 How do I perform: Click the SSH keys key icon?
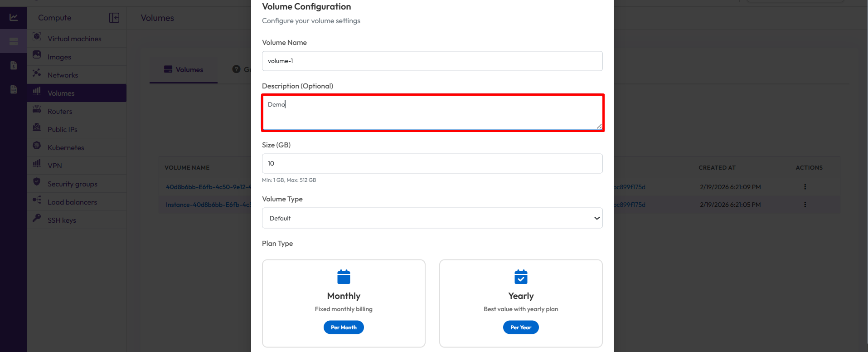(x=37, y=218)
